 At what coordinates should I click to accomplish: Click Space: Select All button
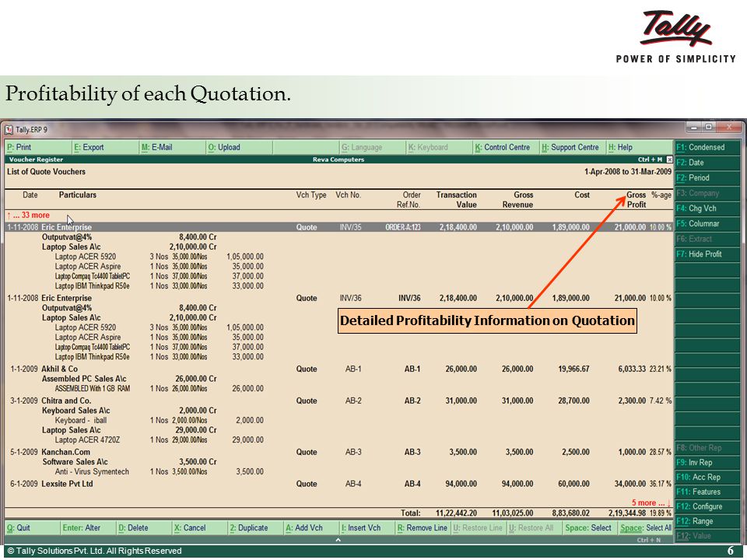coord(646,527)
